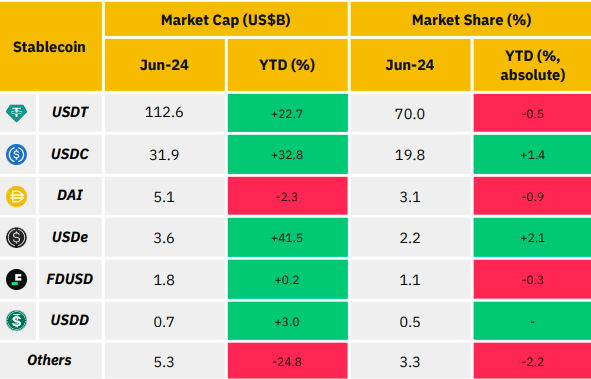Click the black USDe coin icon
Viewport: 591px width, 379px height.
pyautogui.click(x=17, y=238)
